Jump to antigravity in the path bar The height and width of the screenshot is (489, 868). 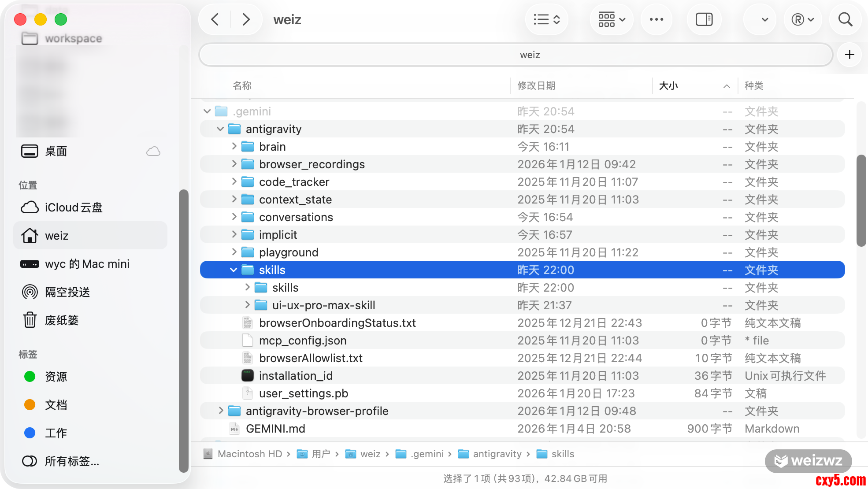point(497,454)
